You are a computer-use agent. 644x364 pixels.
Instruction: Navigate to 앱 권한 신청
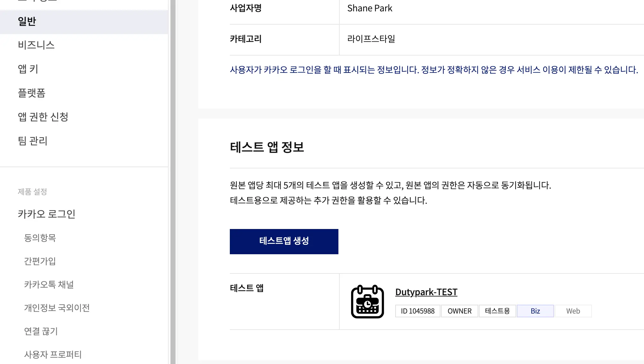(x=43, y=117)
